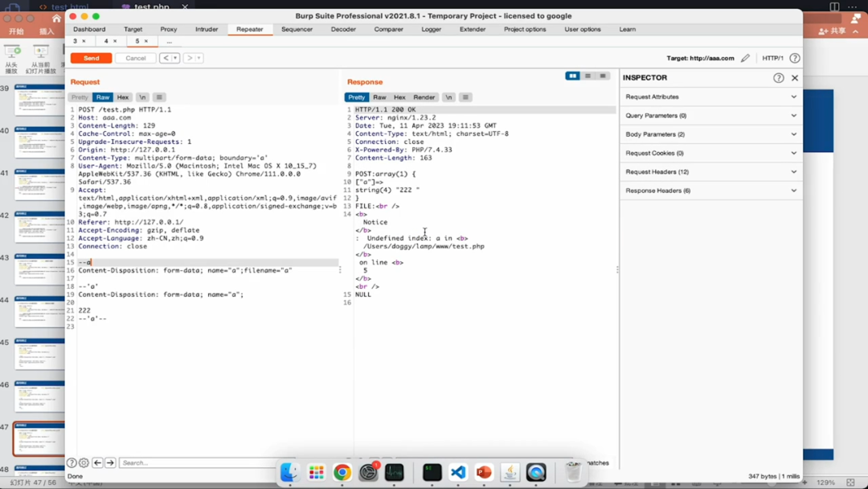
Task: Send the request
Action: pyautogui.click(x=92, y=58)
